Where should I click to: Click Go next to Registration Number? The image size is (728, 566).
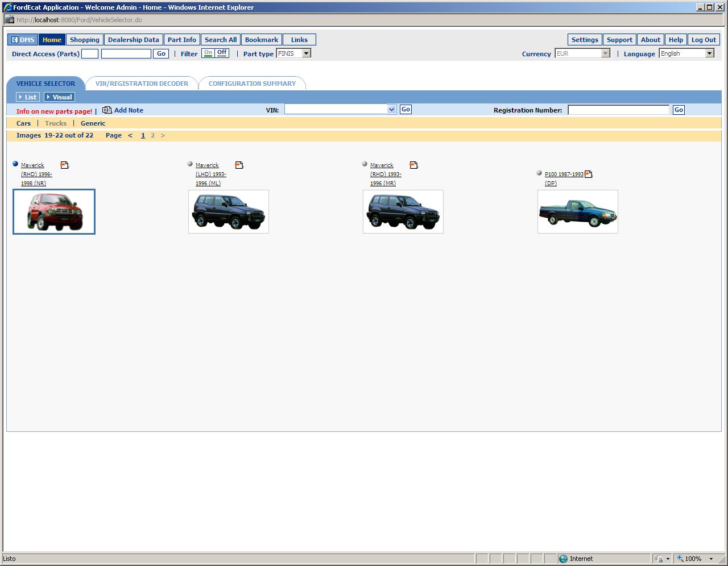click(x=679, y=110)
